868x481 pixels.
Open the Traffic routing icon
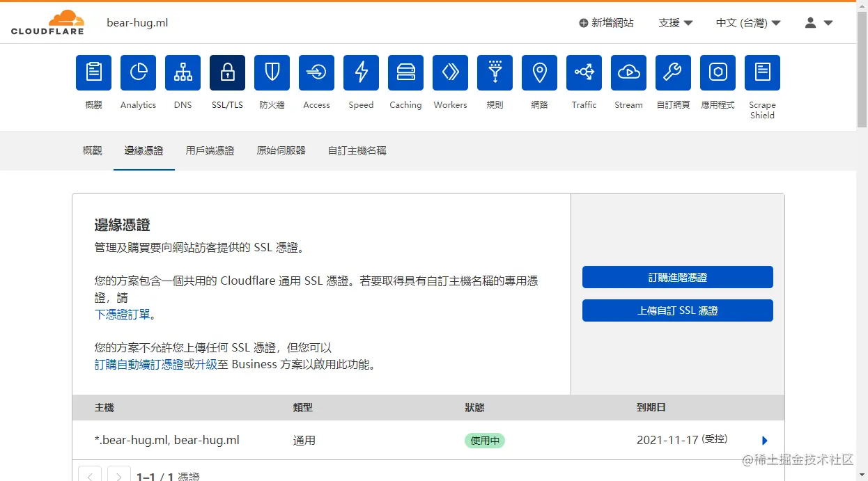coord(584,72)
